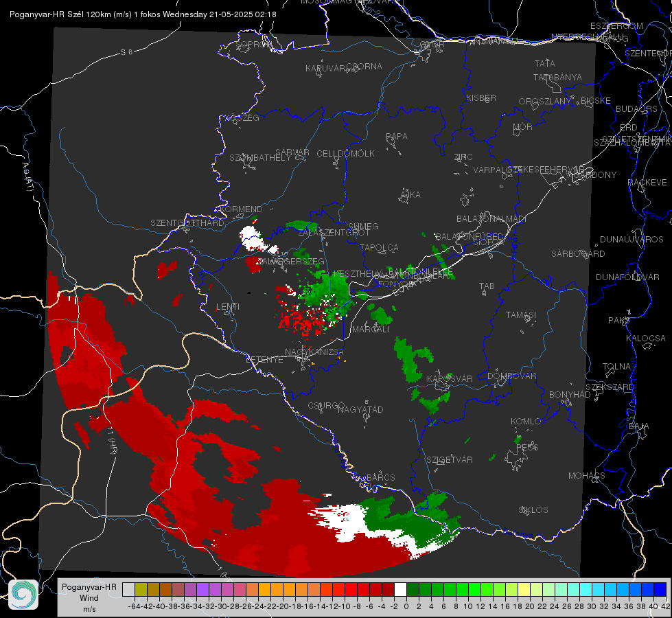Screen dimensions: 672x618
Task: Click the ZIRC town label
Action: point(463,157)
